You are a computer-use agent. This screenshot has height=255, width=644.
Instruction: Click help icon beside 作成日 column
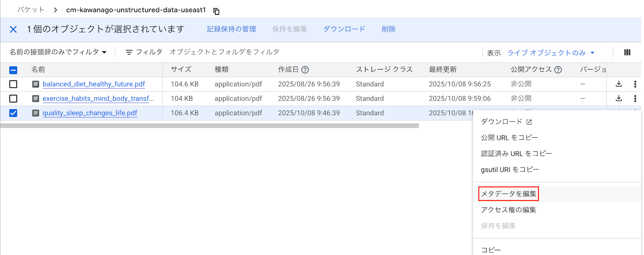305,70
